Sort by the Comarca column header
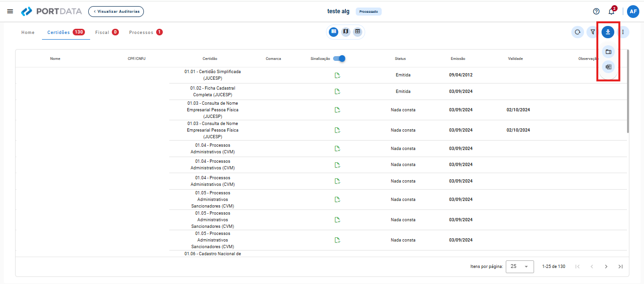The height and width of the screenshot is (284, 644). (273, 58)
